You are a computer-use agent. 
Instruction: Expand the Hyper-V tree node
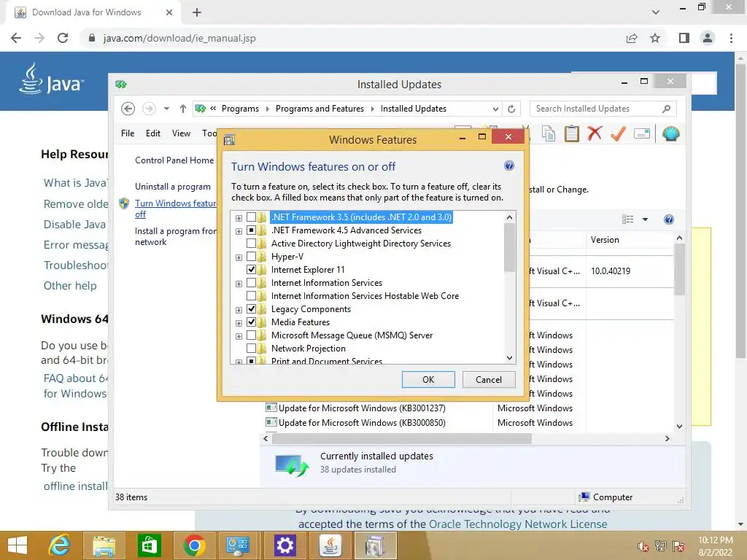tap(239, 257)
